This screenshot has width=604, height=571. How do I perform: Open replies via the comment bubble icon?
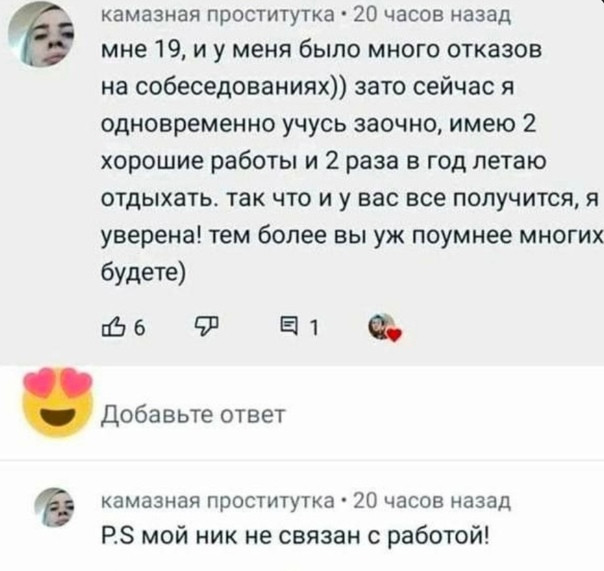point(288,327)
